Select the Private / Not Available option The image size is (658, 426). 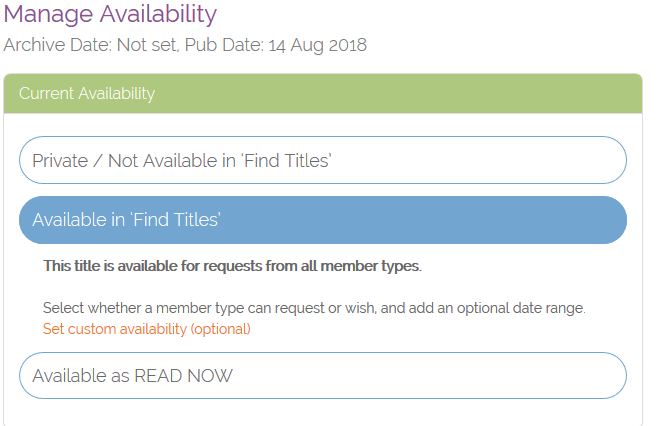322,160
